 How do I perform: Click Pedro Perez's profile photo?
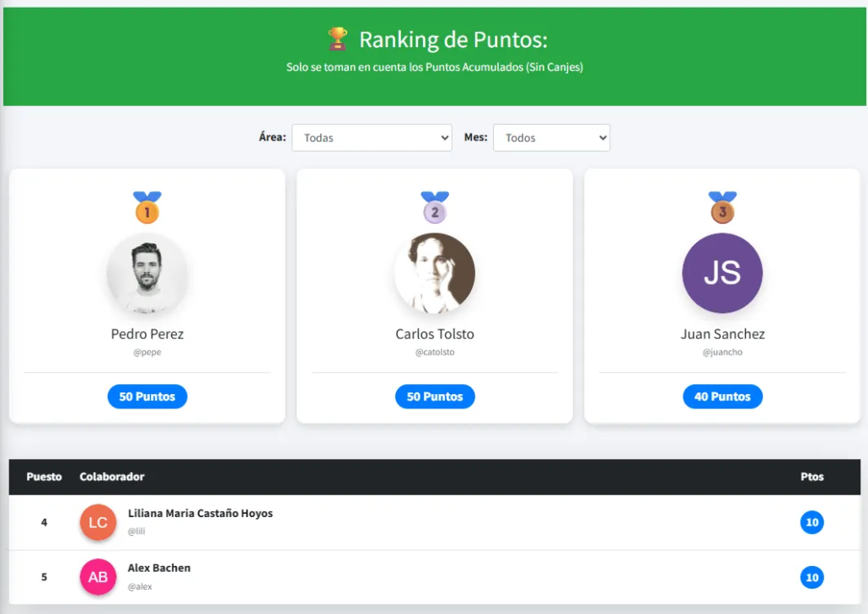coord(147,274)
